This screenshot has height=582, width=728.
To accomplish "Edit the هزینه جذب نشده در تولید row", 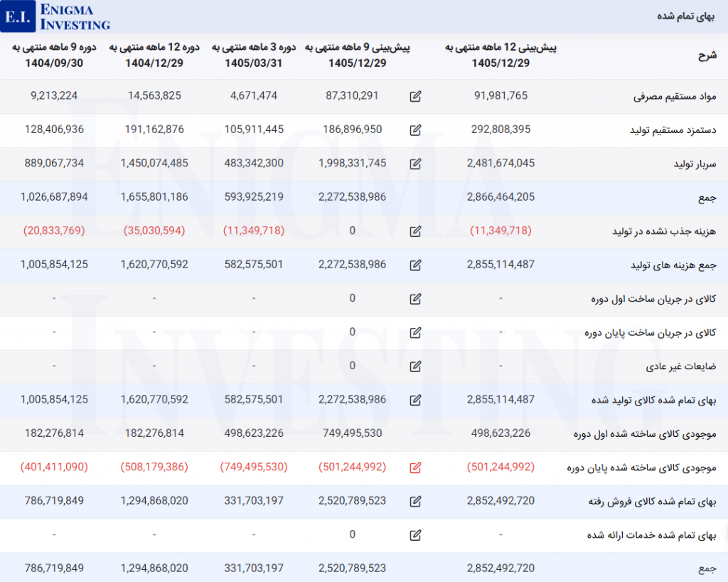I will 415,231.
